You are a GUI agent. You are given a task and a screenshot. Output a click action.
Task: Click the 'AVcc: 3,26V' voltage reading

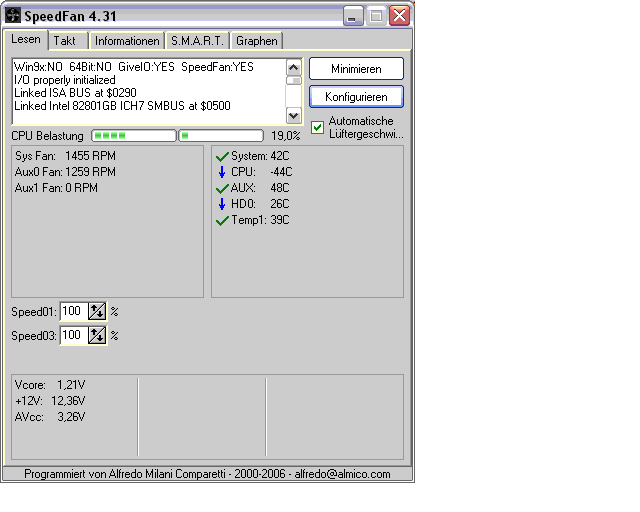point(50,417)
